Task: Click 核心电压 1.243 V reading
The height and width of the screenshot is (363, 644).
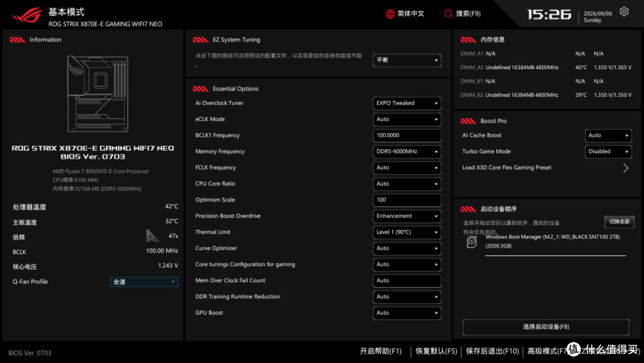Action: coord(95,266)
